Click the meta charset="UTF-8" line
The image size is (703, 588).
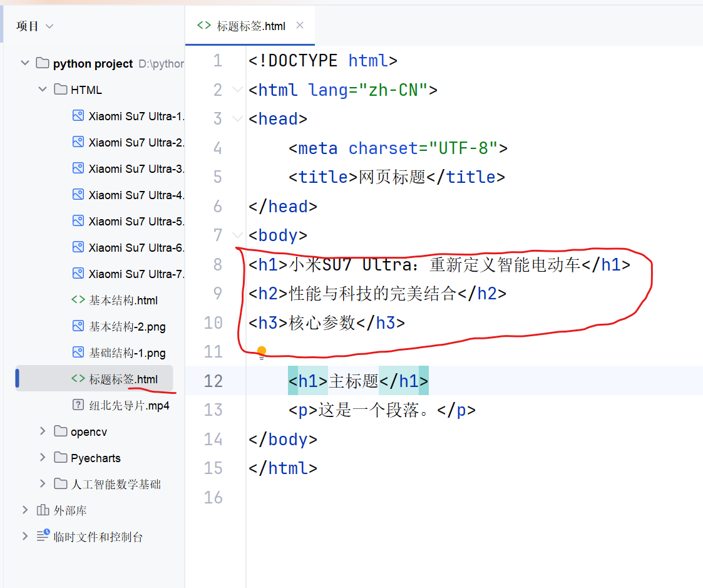pos(398,148)
